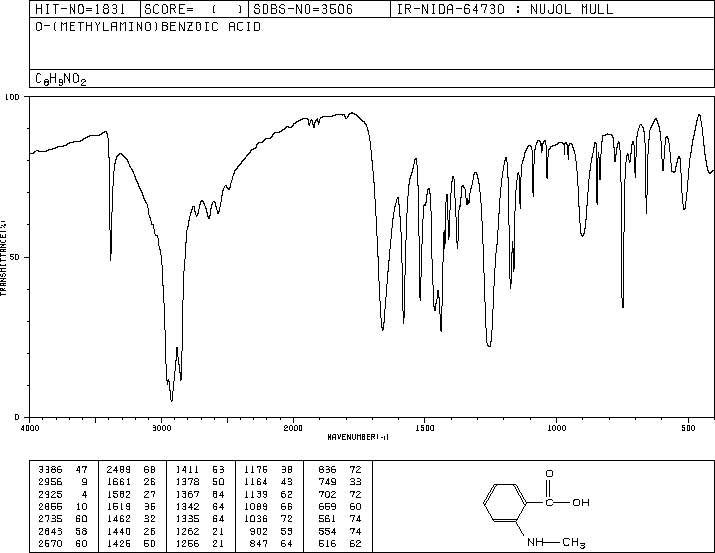
Task: Click the TRANSMITTANCE(%) vertical axis title
Action: [3, 258]
